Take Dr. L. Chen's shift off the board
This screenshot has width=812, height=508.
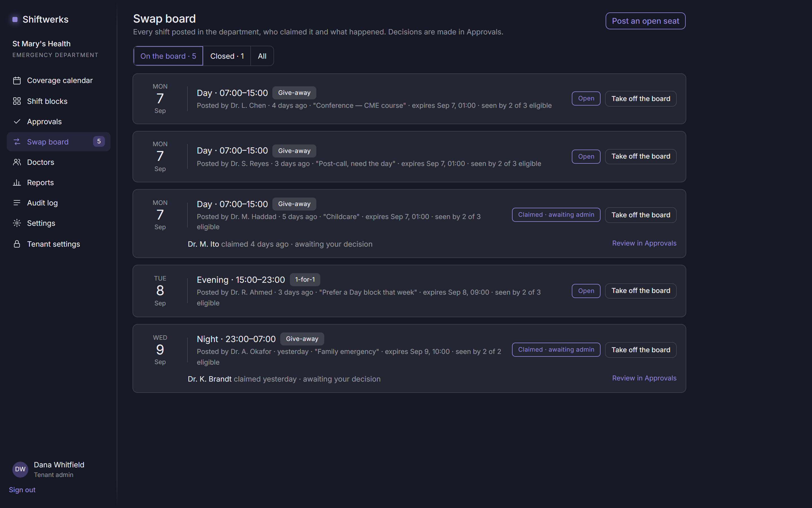641,99
